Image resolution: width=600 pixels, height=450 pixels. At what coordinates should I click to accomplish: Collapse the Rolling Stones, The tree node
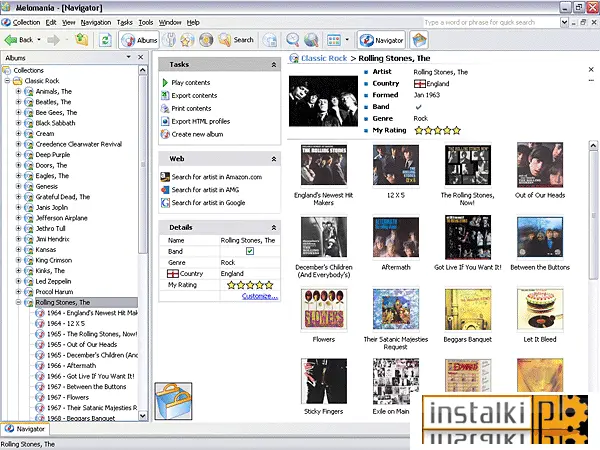18,302
